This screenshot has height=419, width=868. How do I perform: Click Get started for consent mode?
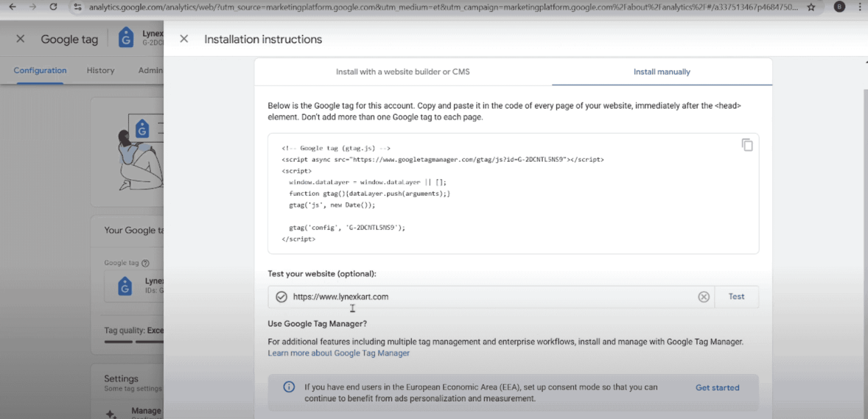717,388
